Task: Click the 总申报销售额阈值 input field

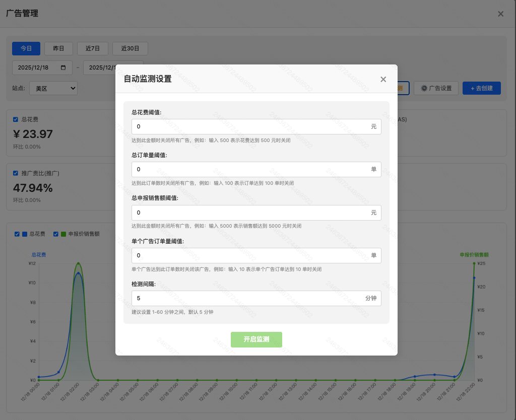Action: (x=249, y=213)
